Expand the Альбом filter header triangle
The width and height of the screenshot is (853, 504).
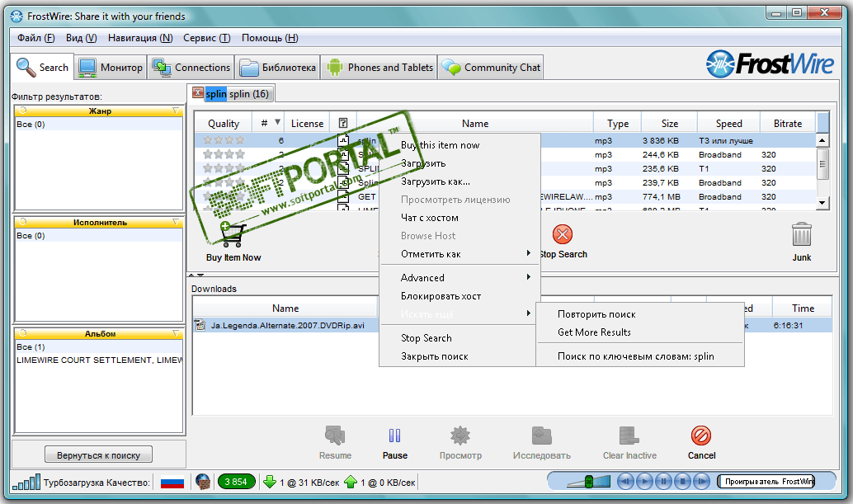tap(176, 333)
